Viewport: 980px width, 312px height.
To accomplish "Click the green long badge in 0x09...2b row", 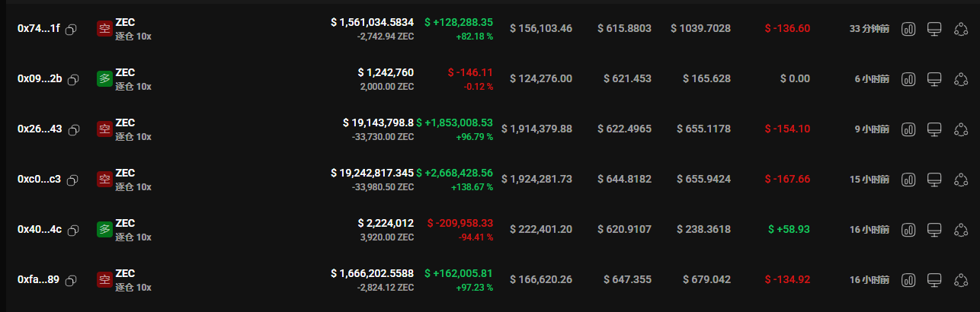I will (104, 79).
